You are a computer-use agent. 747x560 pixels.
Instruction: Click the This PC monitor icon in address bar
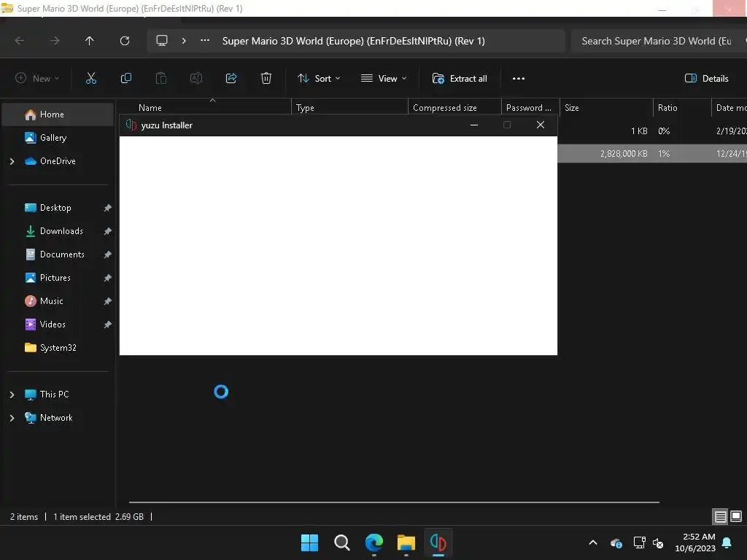point(162,41)
